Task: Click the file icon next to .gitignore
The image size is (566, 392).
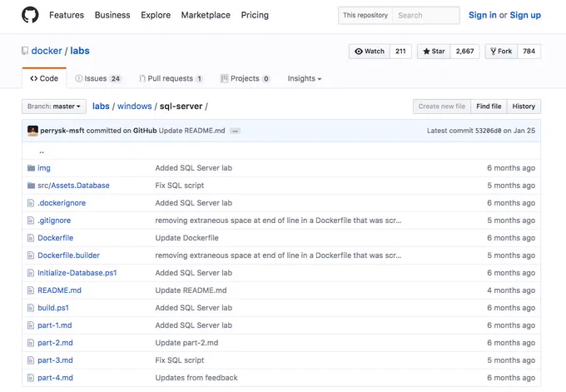Action: pos(31,221)
